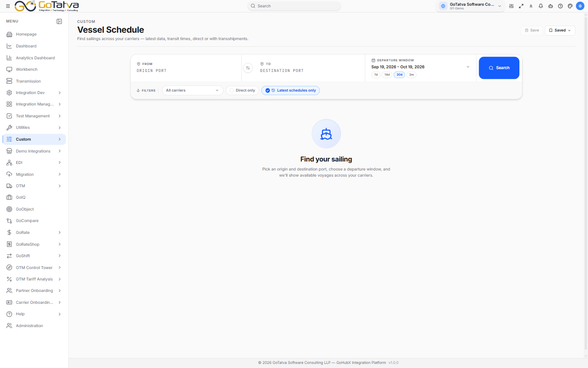Click the Dashboard chart icon in sidebar
Image resolution: width=588 pixels, height=368 pixels.
pos(9,46)
